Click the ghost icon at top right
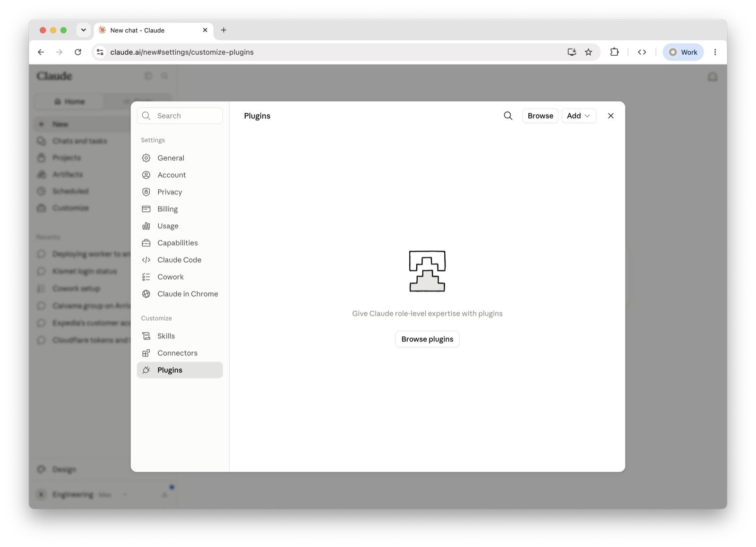 [712, 77]
